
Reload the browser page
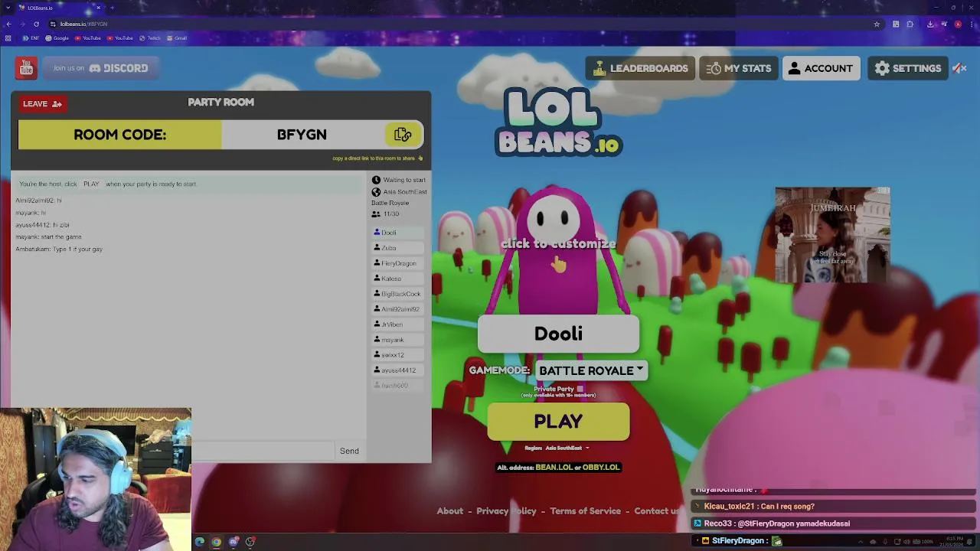pos(36,24)
